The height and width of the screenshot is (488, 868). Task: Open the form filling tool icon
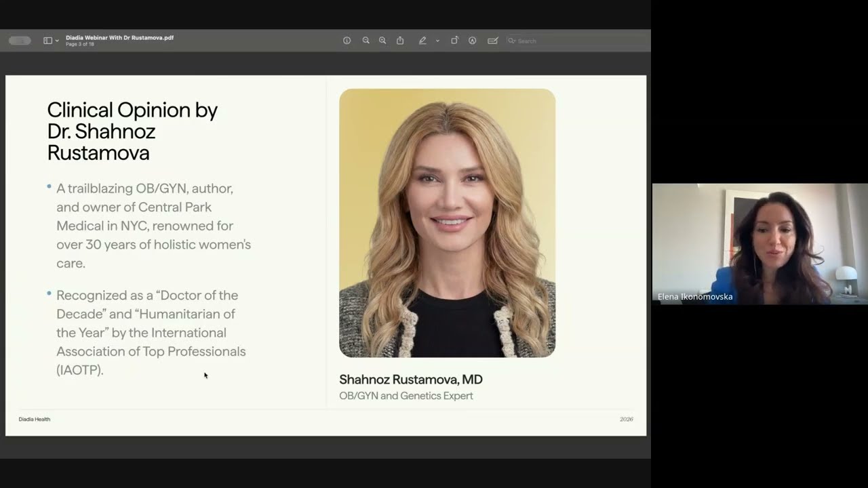click(x=493, y=41)
